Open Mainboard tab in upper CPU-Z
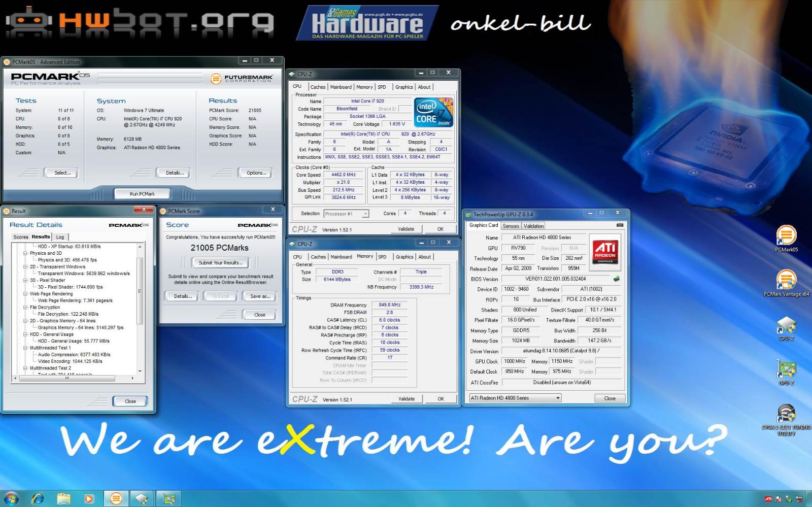The width and height of the screenshot is (812, 507). [341, 87]
